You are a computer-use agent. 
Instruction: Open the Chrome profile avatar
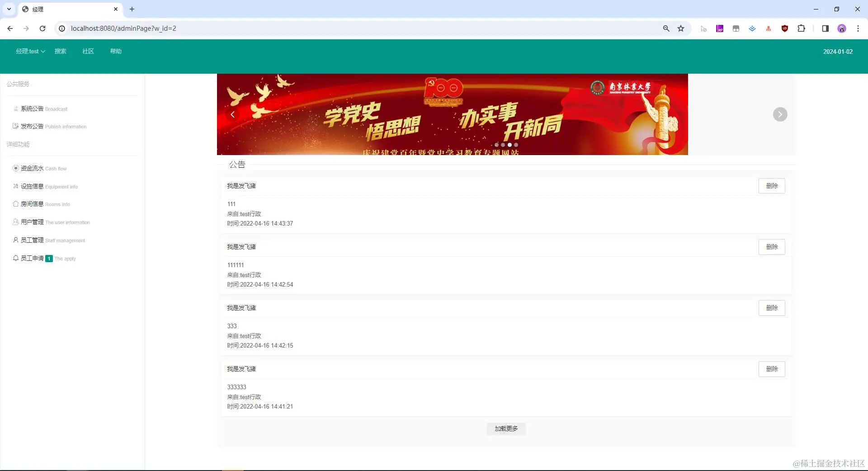click(842, 28)
